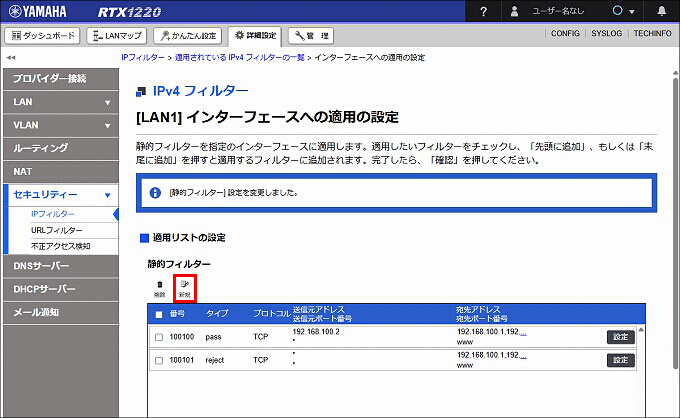The width and height of the screenshot is (680, 418).
Task: Select the 詳細設定 tab
Action: coord(255,36)
